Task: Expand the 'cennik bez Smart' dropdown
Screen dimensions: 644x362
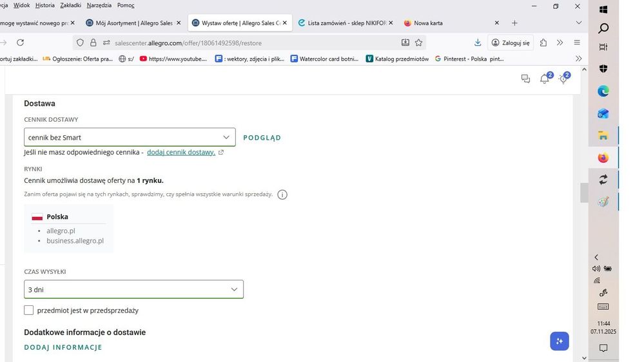Action: point(130,137)
